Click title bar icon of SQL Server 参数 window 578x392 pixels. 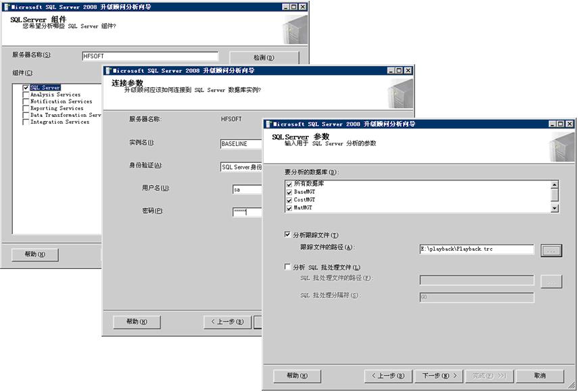tap(269, 124)
